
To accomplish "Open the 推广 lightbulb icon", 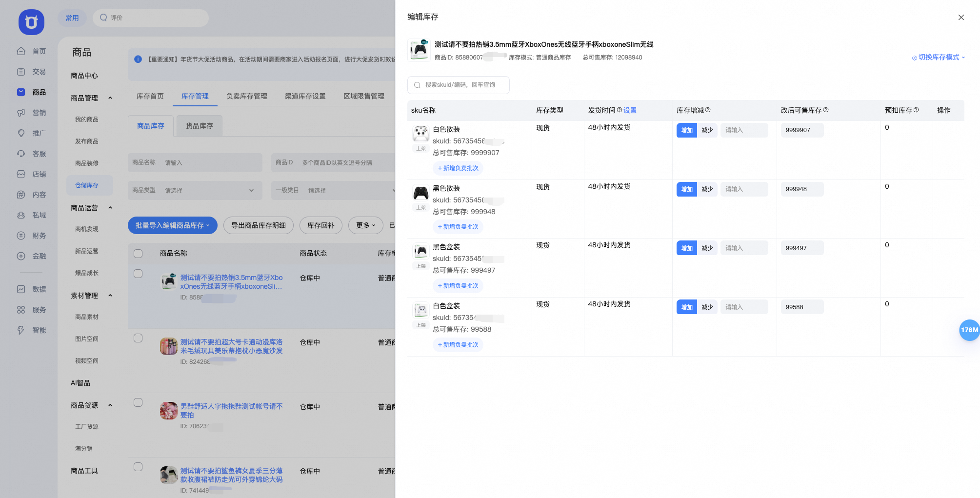I will 21,133.
